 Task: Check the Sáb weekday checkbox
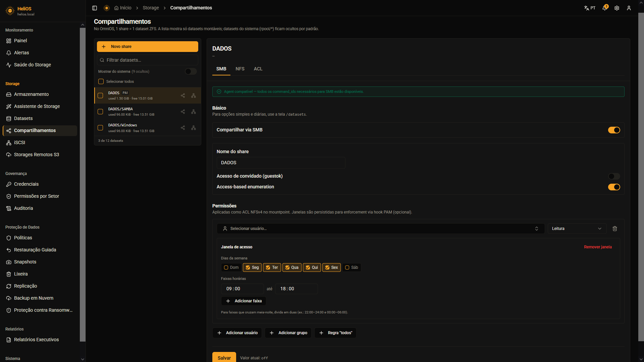click(x=347, y=267)
